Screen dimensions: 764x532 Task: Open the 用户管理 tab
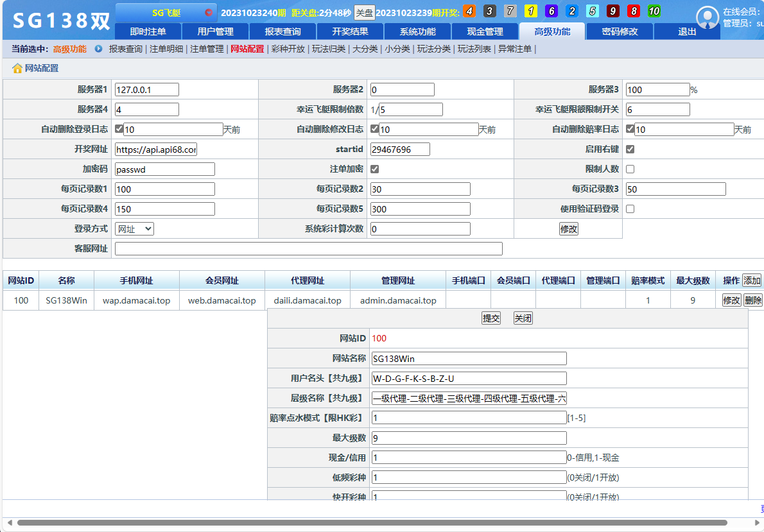tap(215, 31)
